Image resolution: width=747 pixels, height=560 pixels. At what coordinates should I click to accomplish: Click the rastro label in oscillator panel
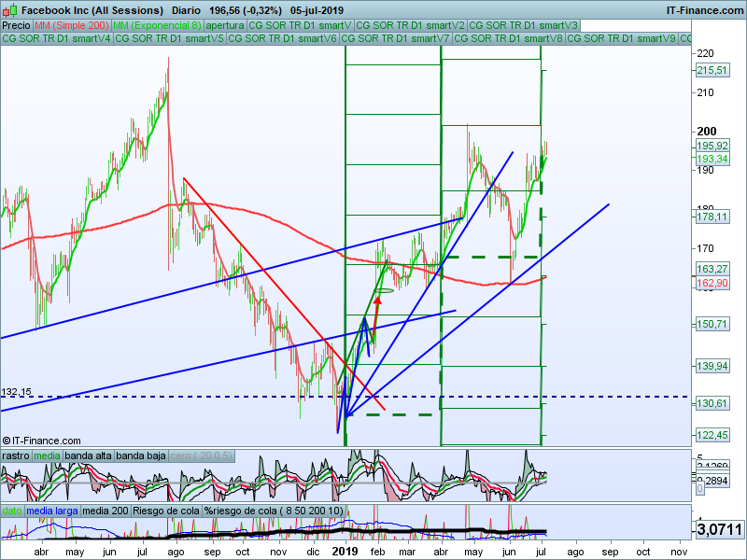tap(15, 455)
